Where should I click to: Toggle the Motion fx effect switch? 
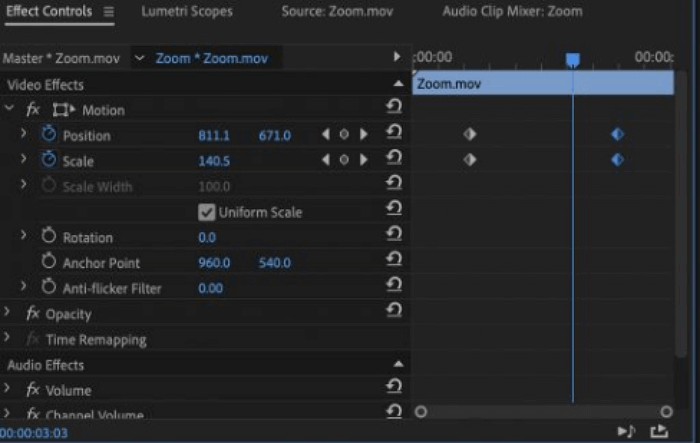point(33,110)
